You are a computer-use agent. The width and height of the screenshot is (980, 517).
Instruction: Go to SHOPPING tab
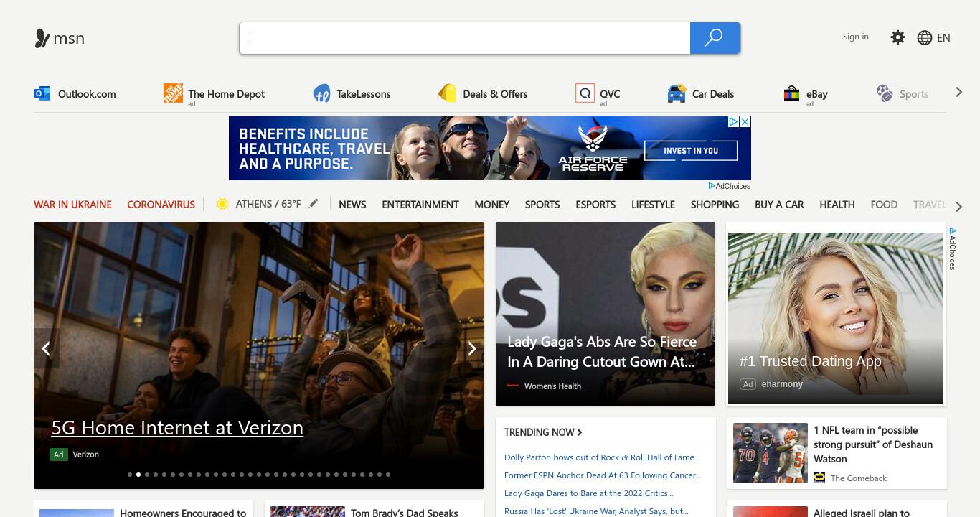coord(715,205)
